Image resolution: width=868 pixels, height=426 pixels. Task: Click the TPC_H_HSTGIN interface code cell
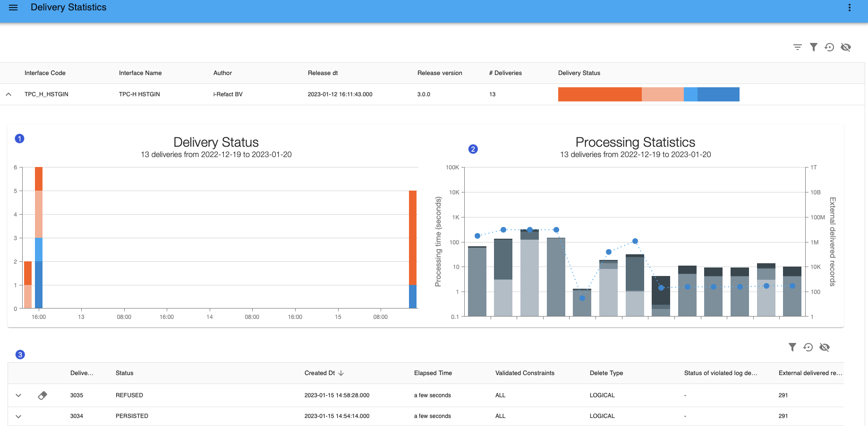[x=46, y=94]
